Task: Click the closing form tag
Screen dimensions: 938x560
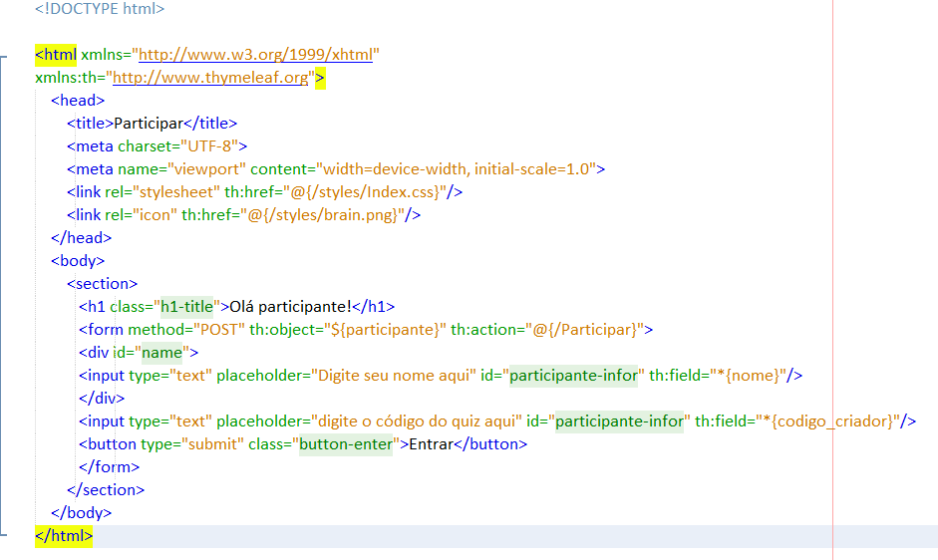Action: [110, 467]
